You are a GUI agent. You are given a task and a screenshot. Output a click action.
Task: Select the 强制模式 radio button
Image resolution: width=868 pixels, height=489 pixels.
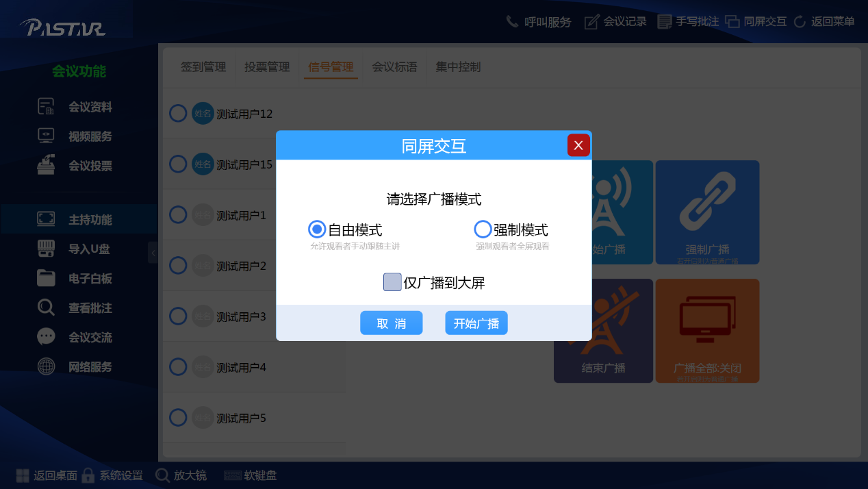483,229
